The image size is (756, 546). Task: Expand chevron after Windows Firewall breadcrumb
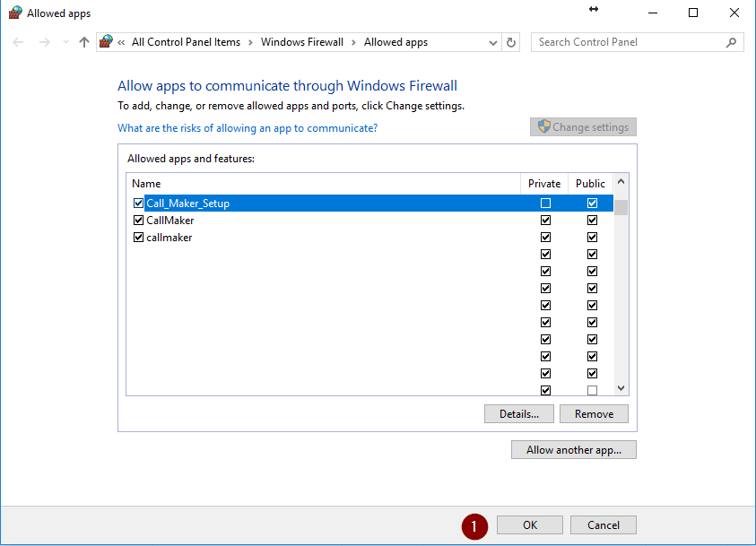point(354,43)
